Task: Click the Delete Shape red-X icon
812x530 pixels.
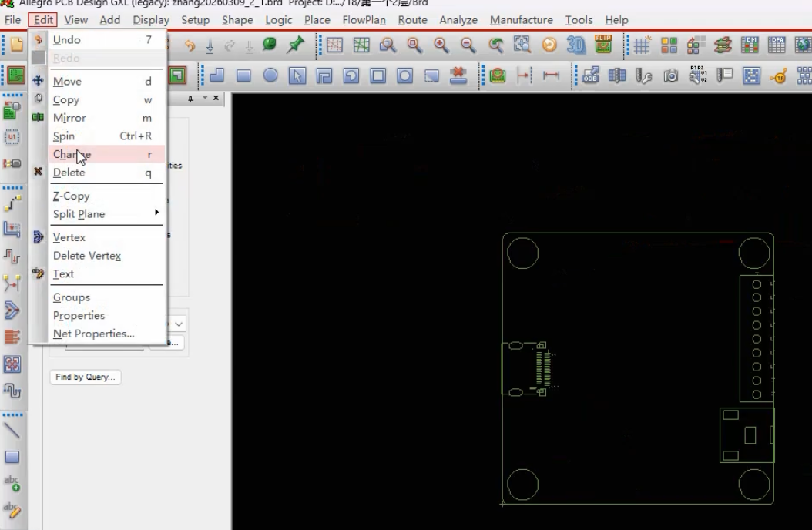Action: click(458, 75)
